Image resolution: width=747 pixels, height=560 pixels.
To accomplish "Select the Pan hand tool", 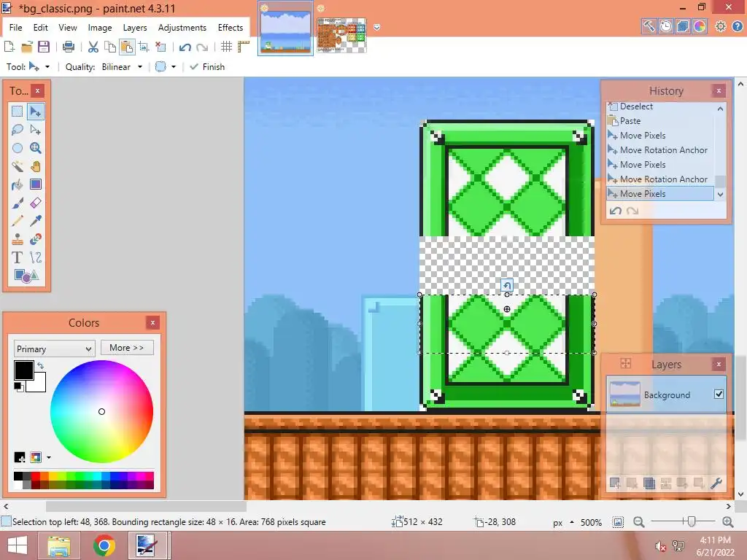I will pos(35,166).
